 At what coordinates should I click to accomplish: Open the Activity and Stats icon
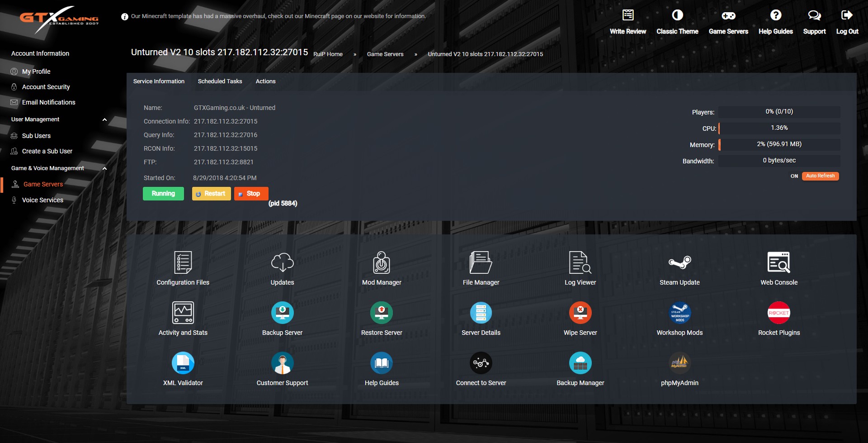pos(183,313)
